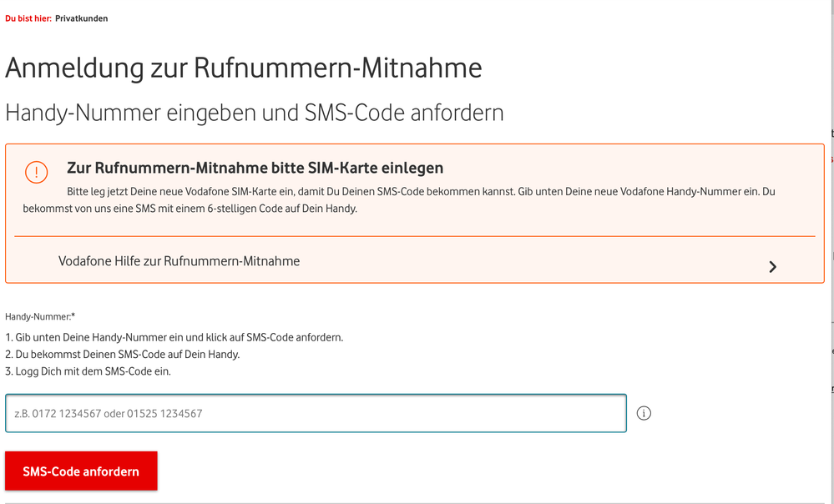Click the right-facing chevron on the help row
This screenshot has height=504, width=834.
click(x=772, y=266)
